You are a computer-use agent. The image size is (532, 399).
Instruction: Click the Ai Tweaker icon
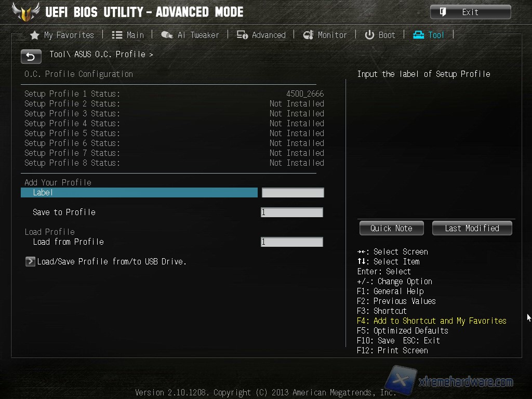pos(167,35)
